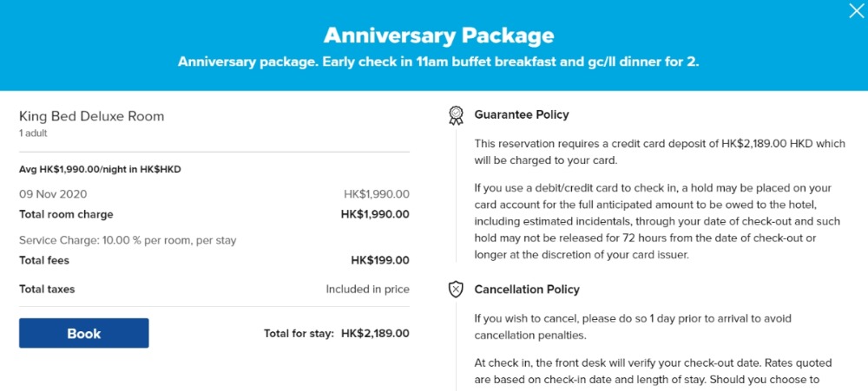Close the Anniversary Package dialog
This screenshot has height=391, width=868.
[x=856, y=10]
